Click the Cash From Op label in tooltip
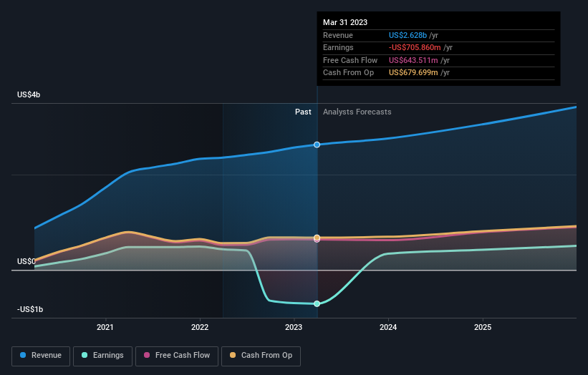The image size is (588, 375). 348,73
